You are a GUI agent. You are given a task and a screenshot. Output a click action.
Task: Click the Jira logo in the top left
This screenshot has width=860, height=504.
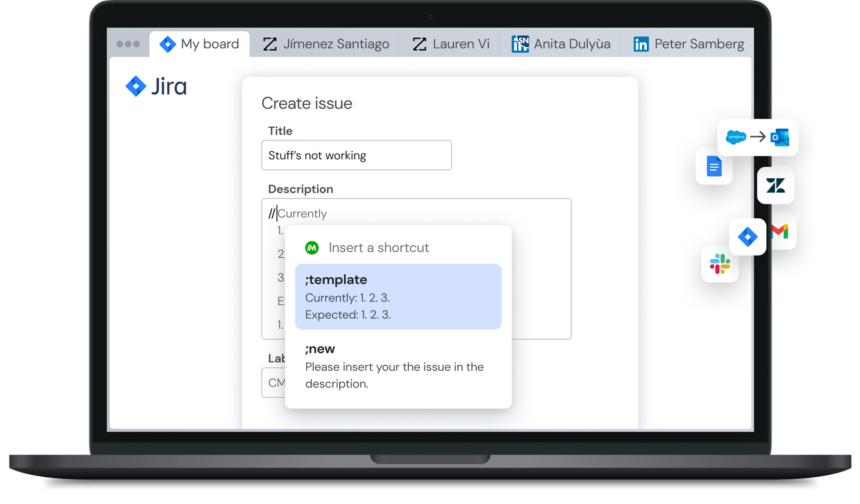pos(156,86)
